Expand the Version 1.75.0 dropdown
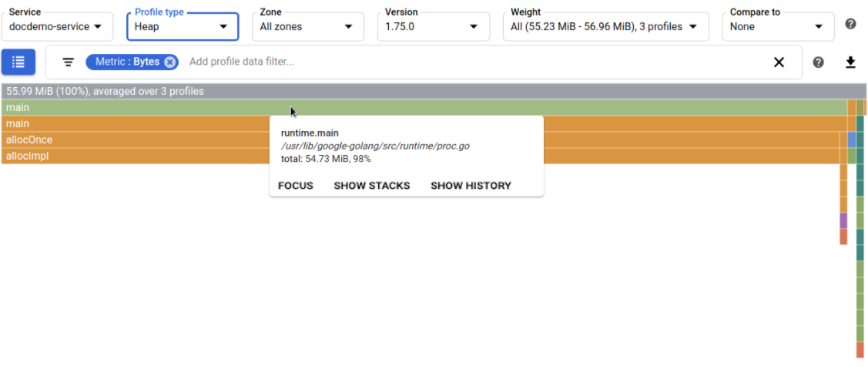 [432, 26]
